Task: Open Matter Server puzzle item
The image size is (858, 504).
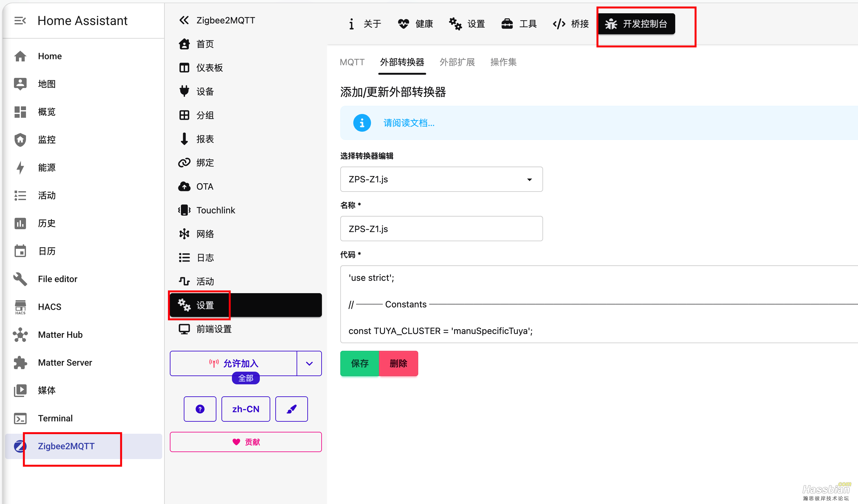Action: [x=83, y=363]
